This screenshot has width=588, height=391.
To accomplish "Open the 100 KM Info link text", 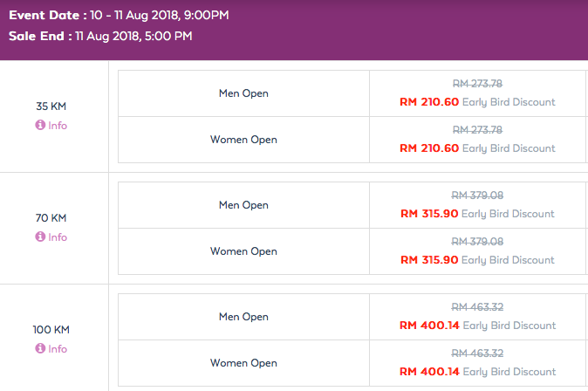I will (58, 349).
